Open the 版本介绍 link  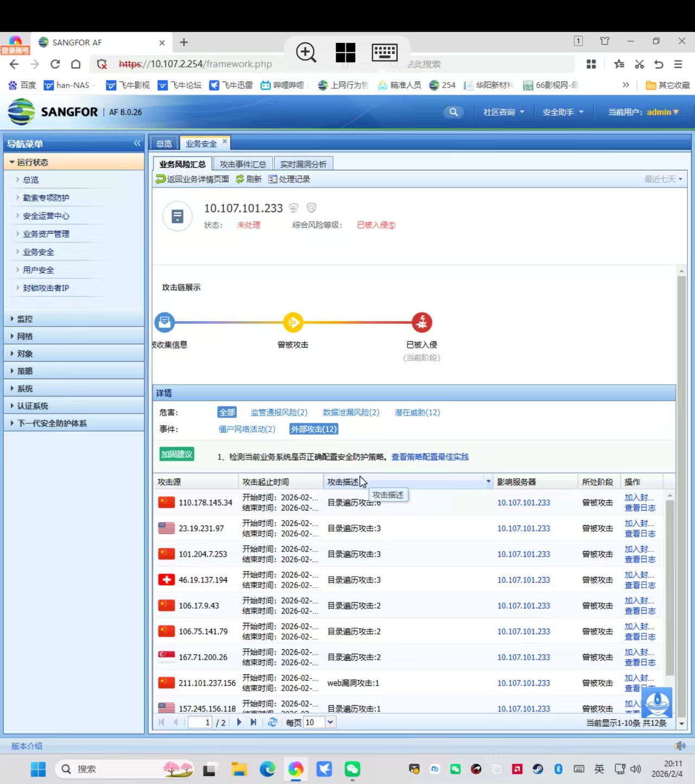(x=27, y=746)
